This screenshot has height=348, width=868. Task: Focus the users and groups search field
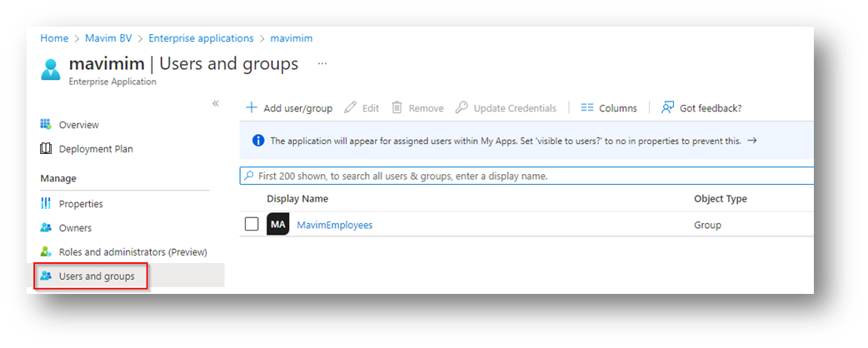526,176
